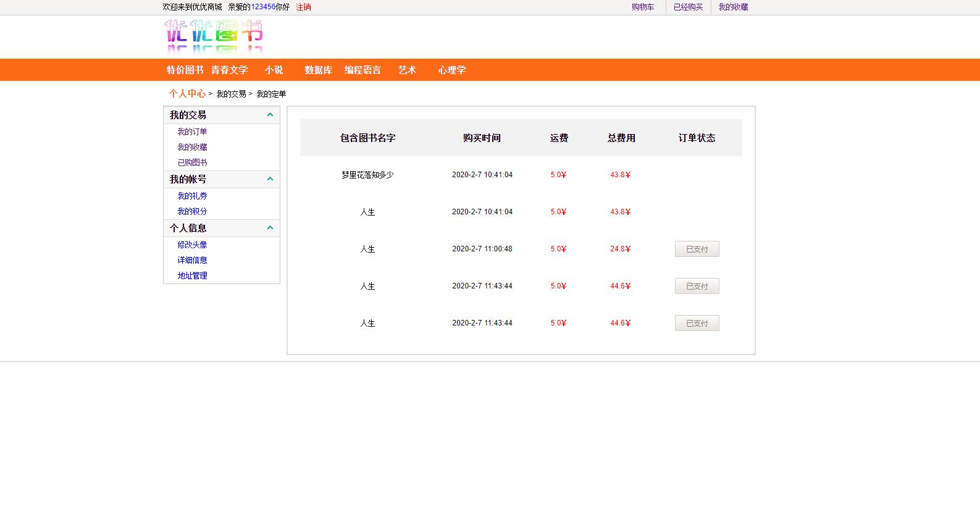The image size is (980, 520).
Task: Open the 青春文学 category
Action: tap(229, 70)
